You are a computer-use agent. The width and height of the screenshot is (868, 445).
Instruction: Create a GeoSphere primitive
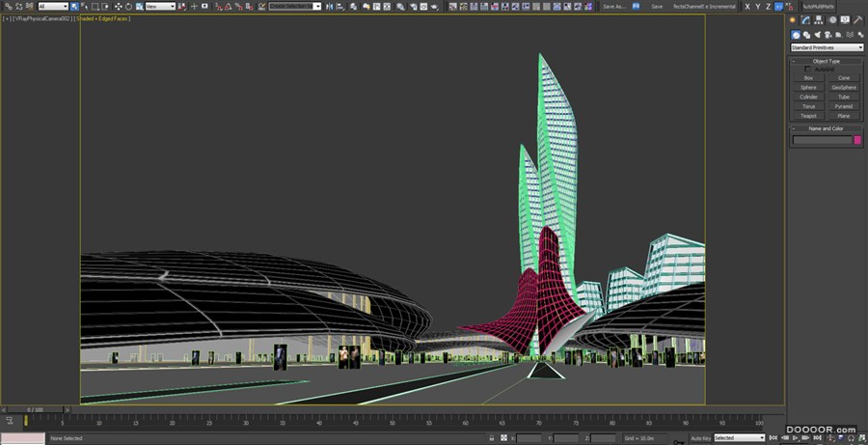point(844,88)
